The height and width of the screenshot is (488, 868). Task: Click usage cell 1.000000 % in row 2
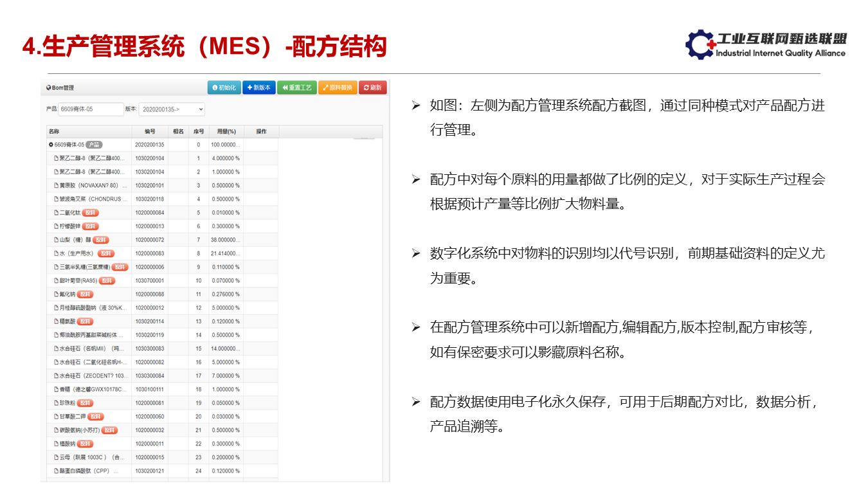226,172
